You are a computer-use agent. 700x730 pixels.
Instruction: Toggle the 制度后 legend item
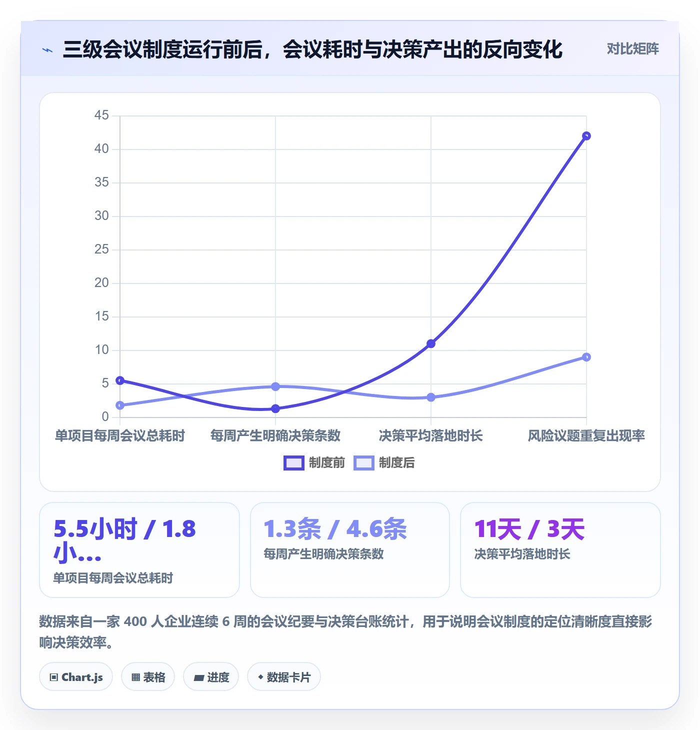[x=384, y=462]
